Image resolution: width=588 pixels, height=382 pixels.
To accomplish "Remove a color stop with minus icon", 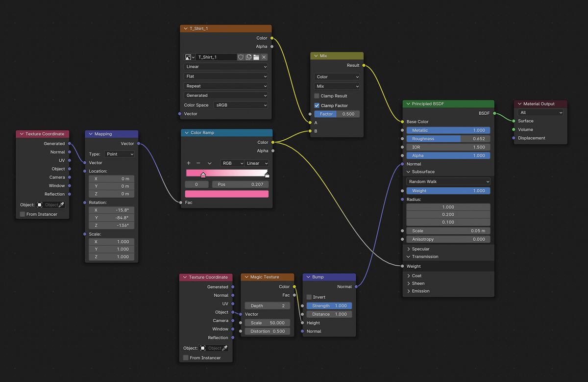I will pos(198,163).
